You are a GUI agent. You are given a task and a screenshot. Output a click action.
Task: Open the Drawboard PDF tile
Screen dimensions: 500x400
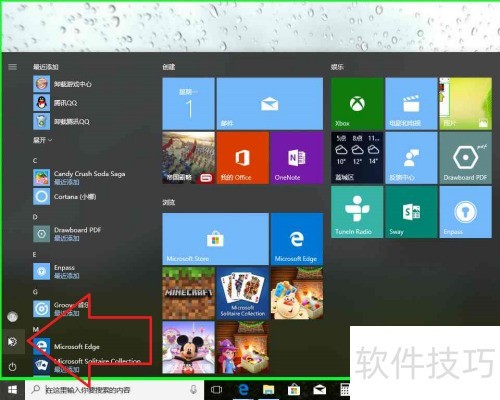[x=465, y=158]
